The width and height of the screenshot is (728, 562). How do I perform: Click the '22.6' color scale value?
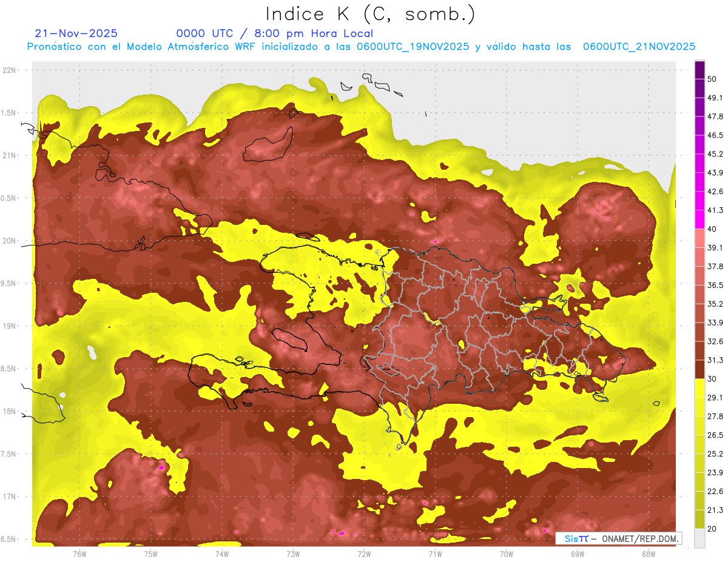[x=715, y=491]
